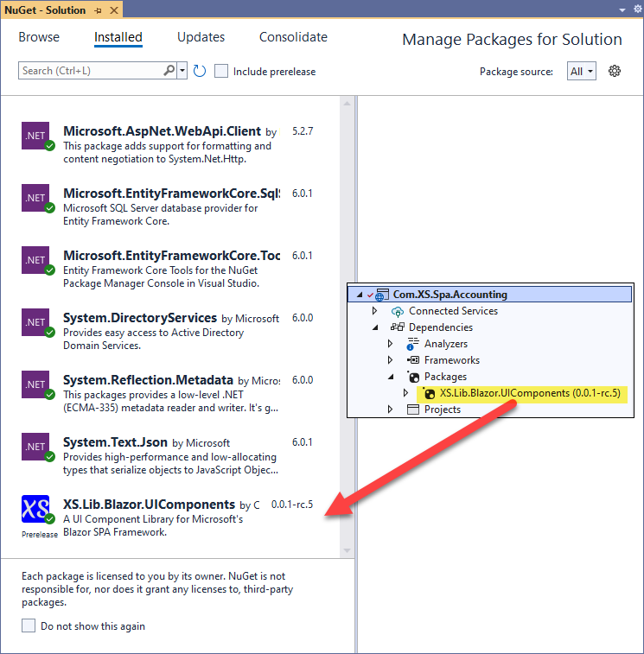Click the search magnifier icon

click(x=169, y=71)
